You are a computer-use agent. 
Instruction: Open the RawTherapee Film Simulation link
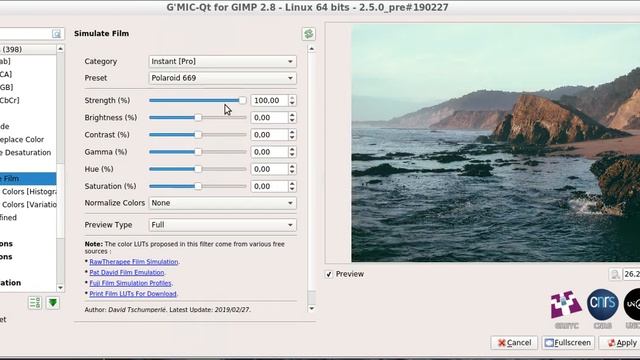coord(134,262)
